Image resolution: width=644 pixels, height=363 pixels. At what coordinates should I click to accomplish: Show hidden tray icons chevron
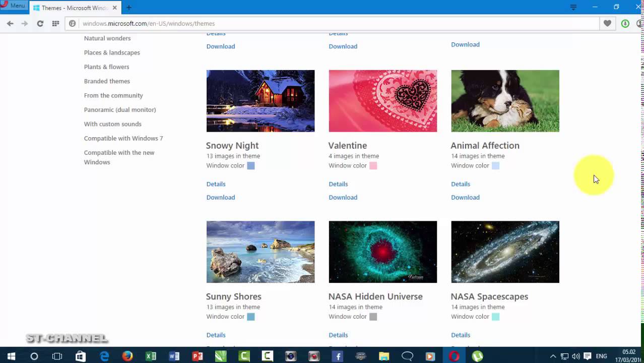point(553,356)
